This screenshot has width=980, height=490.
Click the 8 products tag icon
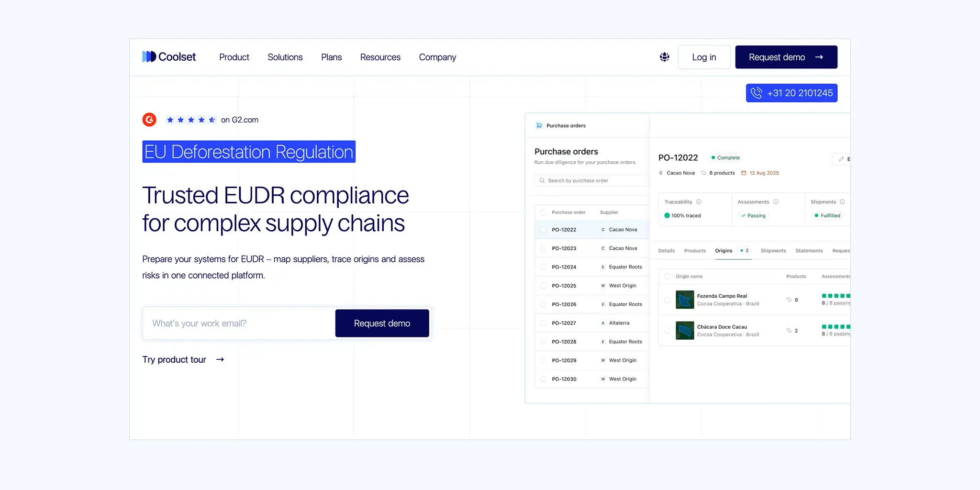click(704, 173)
